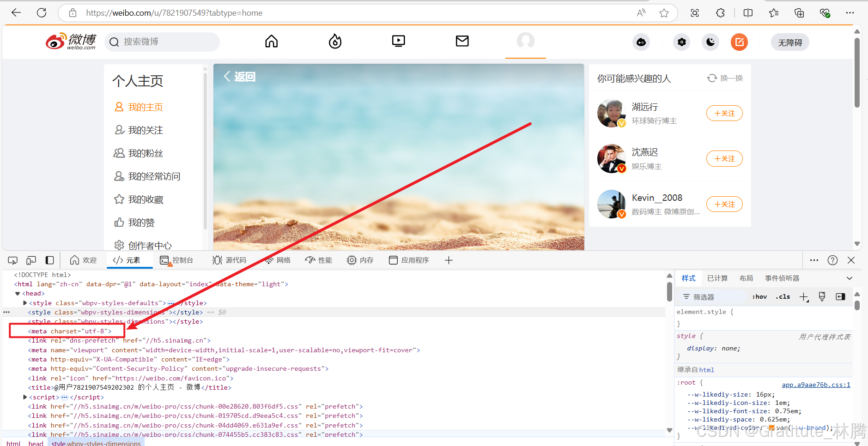Toggle Weibo dark mode moon icon
This screenshot has height=446, width=868.
tap(710, 42)
